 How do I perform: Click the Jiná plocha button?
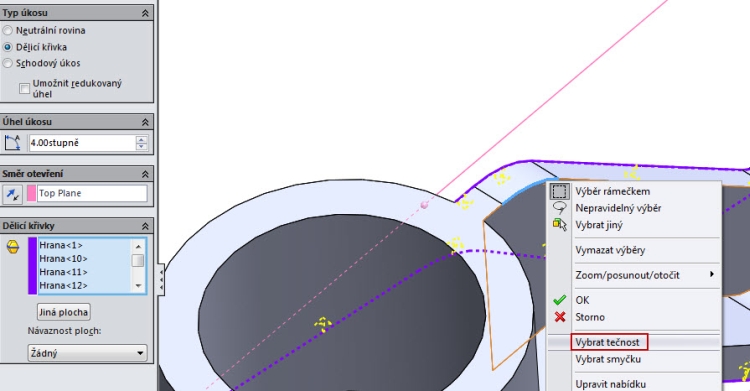(x=64, y=313)
